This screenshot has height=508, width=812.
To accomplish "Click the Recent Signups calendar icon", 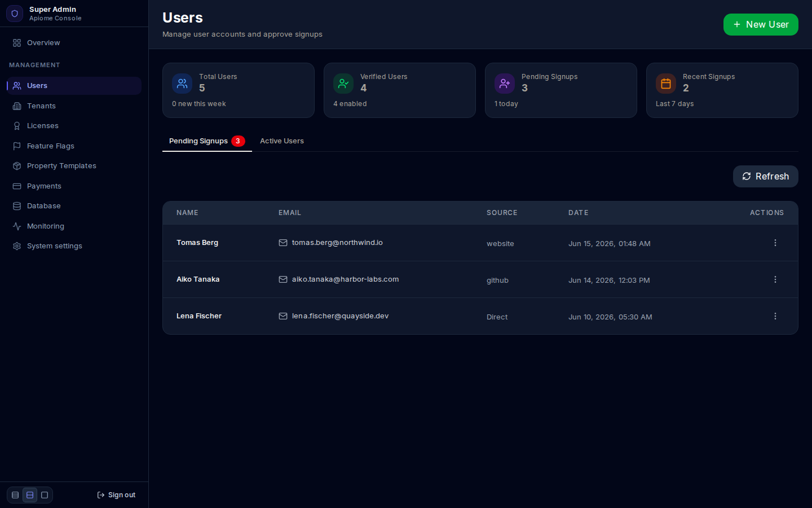I will (x=666, y=84).
